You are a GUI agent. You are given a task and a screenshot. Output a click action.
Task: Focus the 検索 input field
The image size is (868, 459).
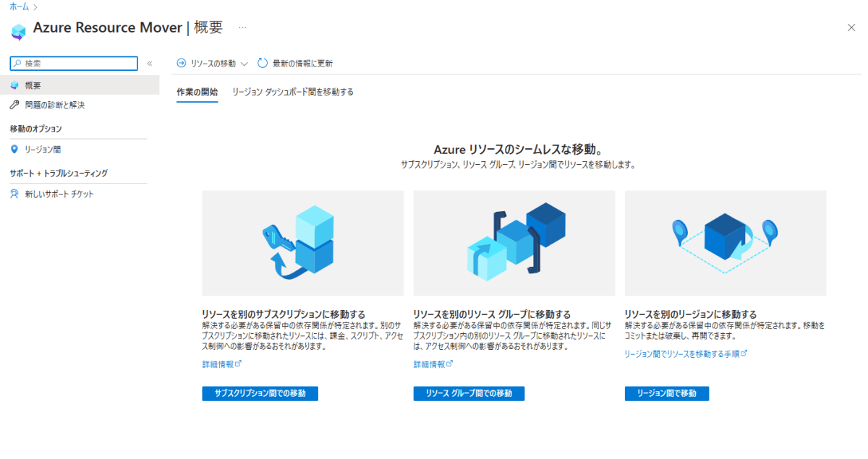click(x=74, y=64)
